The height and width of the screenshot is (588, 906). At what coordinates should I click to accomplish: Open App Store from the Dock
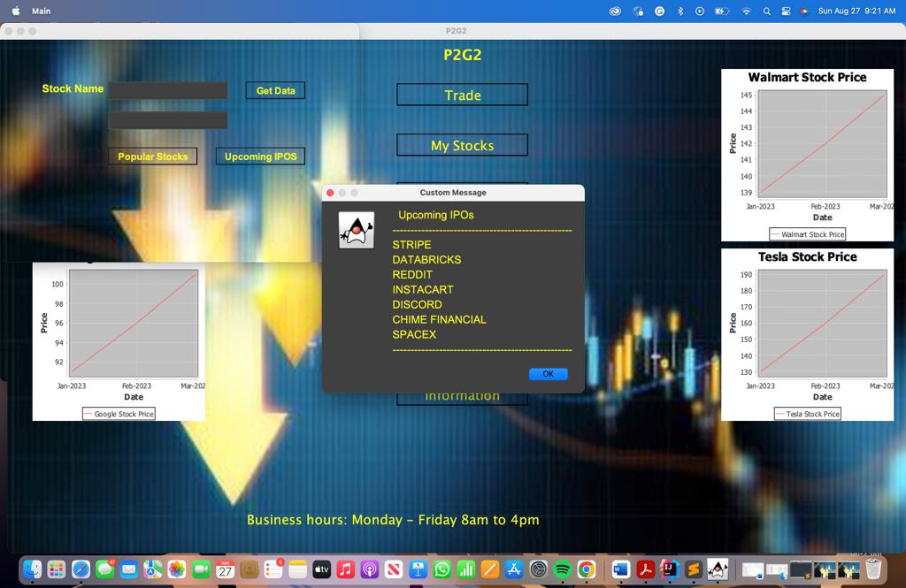pyautogui.click(x=514, y=570)
